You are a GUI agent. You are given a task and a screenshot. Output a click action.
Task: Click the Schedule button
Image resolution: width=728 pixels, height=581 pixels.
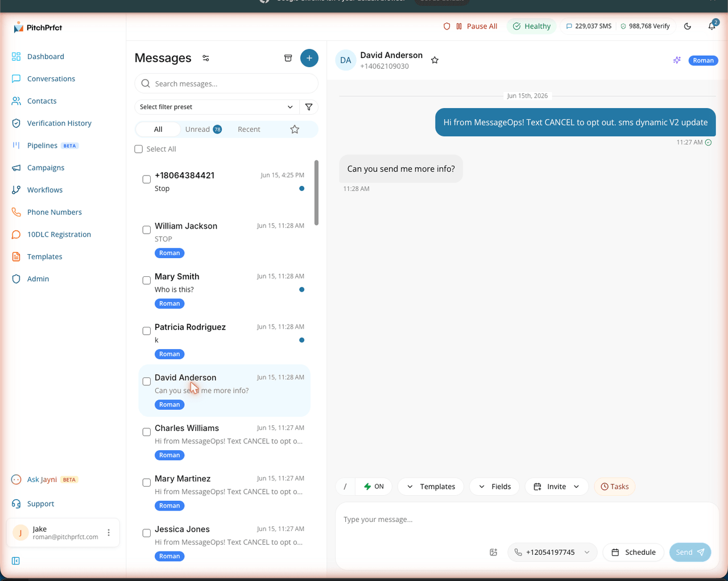click(633, 552)
